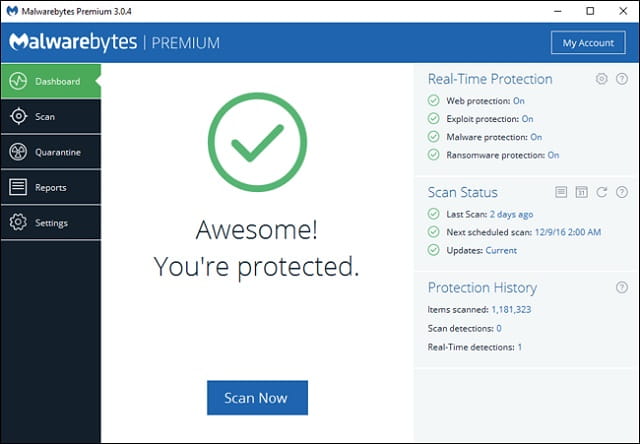Viewport: 640px width, 444px height.
Task: Toggle Web protection On link
Action: pyautogui.click(x=519, y=101)
